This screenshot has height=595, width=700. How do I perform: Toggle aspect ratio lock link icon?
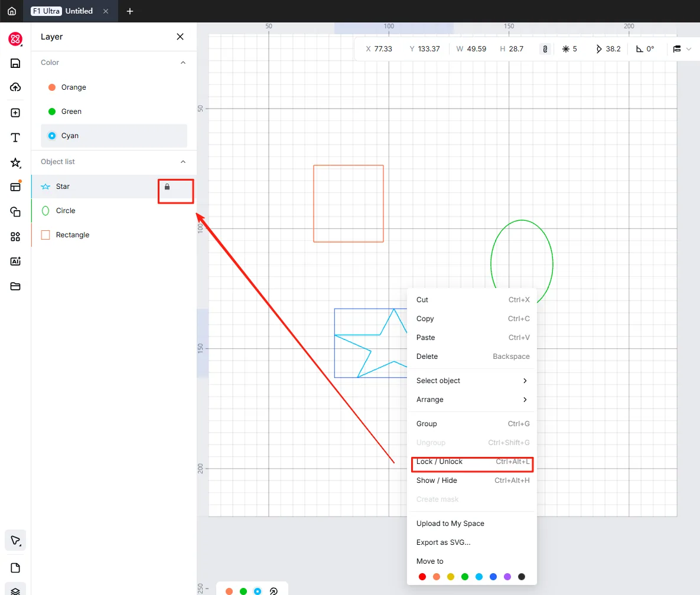click(x=545, y=49)
